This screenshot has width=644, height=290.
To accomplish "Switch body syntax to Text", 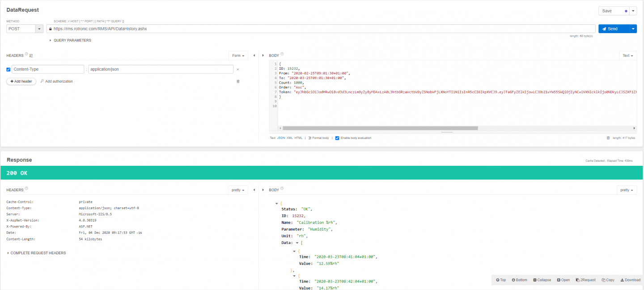I will click(x=272, y=138).
